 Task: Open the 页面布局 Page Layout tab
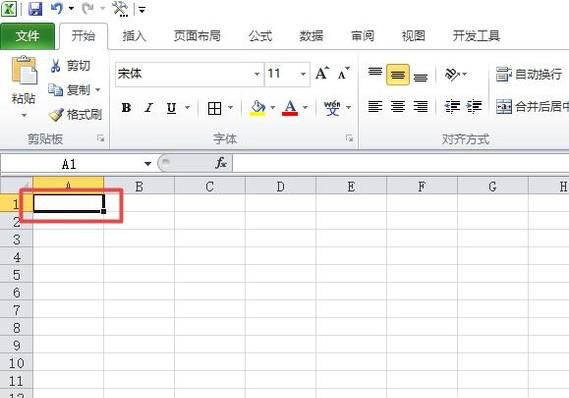[x=197, y=36]
